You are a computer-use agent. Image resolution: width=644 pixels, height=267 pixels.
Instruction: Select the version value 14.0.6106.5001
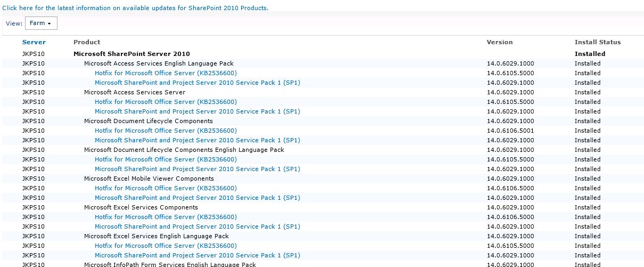pos(510,131)
